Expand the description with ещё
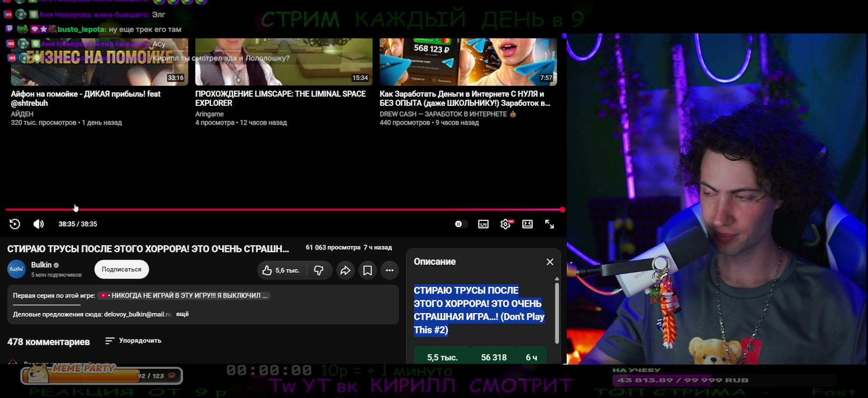Image resolution: width=868 pixels, height=398 pixels. pos(182,314)
